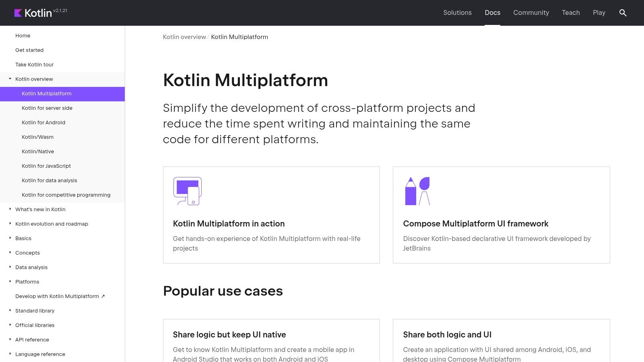Click the Kotlin Multiplatform breadcrumb text
The image size is (644, 362).
(239, 37)
